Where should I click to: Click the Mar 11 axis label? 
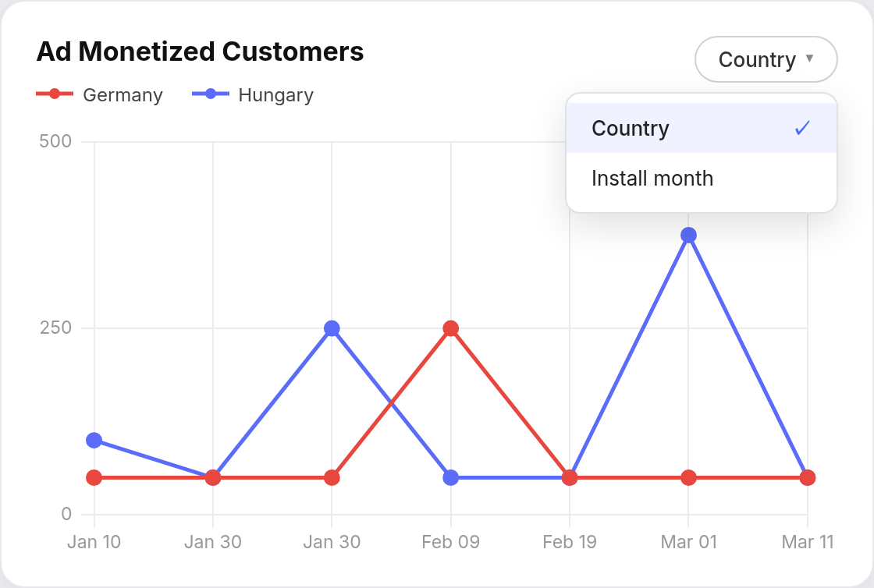point(807,542)
